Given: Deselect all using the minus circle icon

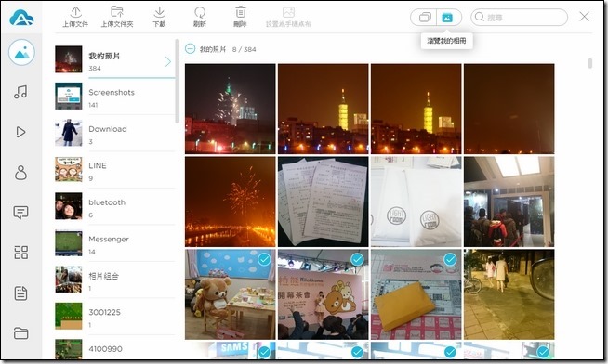Looking at the screenshot, I should 190,49.
